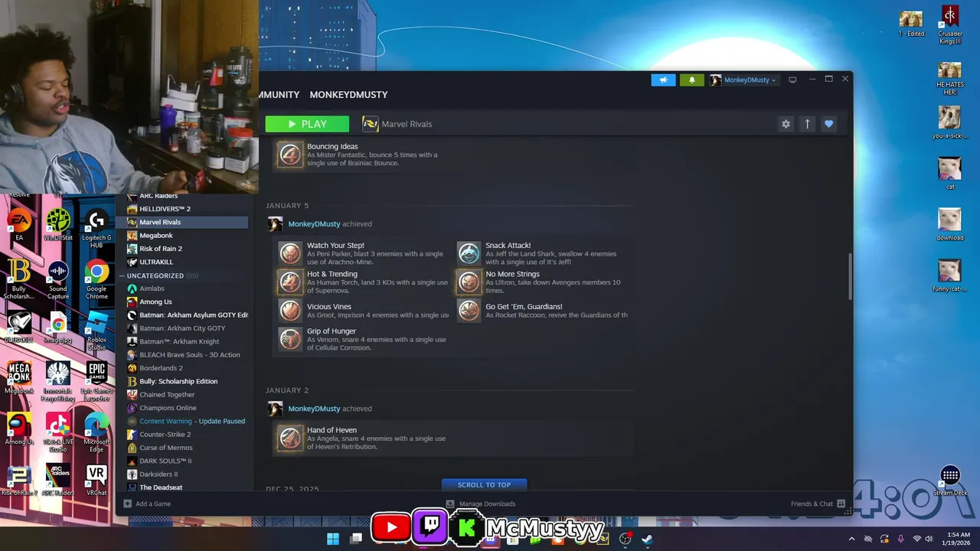Open the green Steam notifications bell
Image resolution: width=980 pixels, height=551 pixels.
click(691, 80)
